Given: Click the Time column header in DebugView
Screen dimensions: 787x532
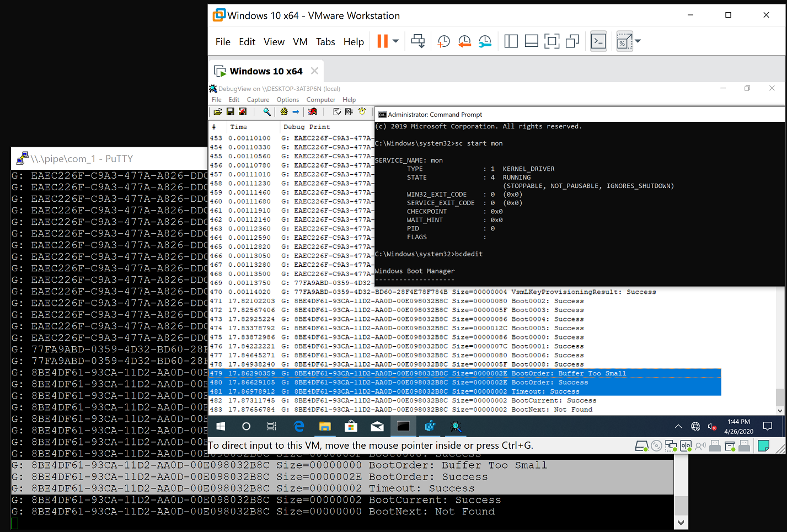Looking at the screenshot, I should [x=238, y=127].
